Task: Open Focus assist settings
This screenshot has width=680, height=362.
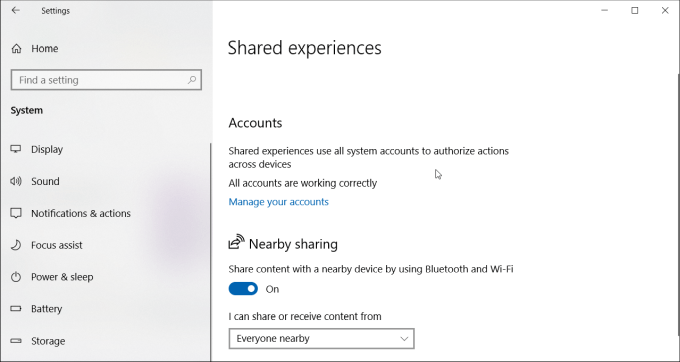Action: click(56, 245)
